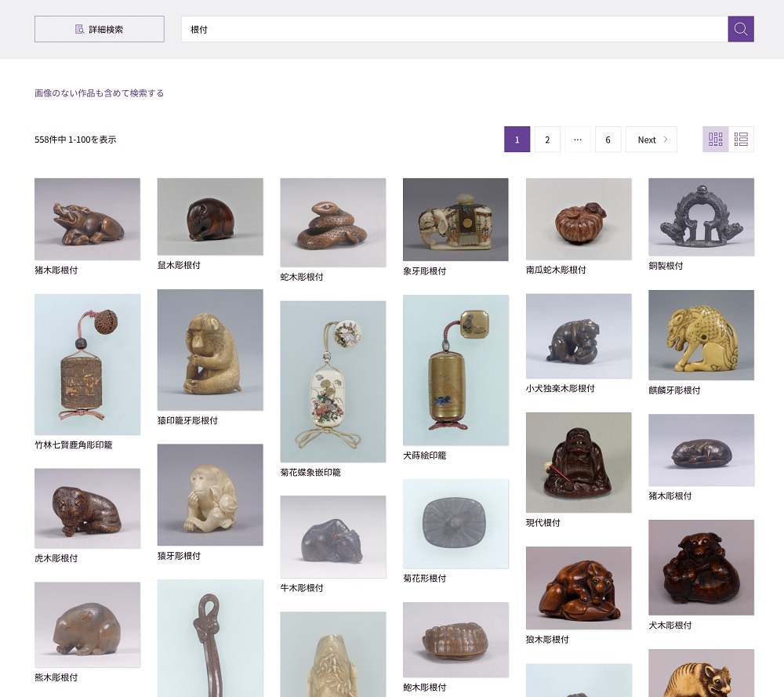The width and height of the screenshot is (784, 697).
Task: Open the 猿印籠牙彫根付 monkey thumbnail
Action: click(210, 350)
